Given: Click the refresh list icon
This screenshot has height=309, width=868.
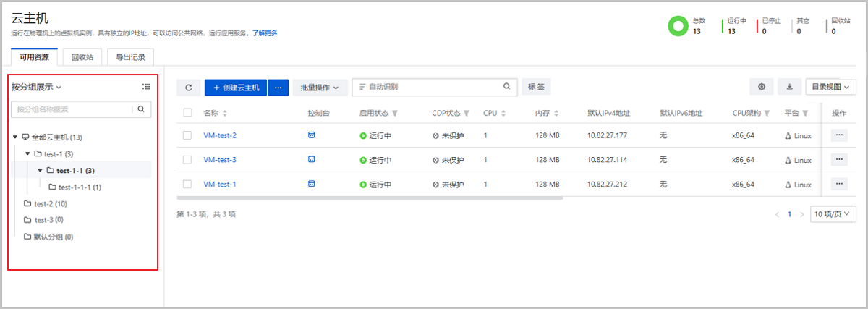Looking at the screenshot, I should tap(188, 88).
